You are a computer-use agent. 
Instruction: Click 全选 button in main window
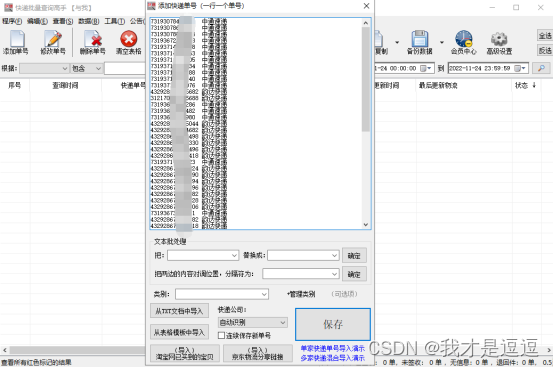(x=545, y=36)
